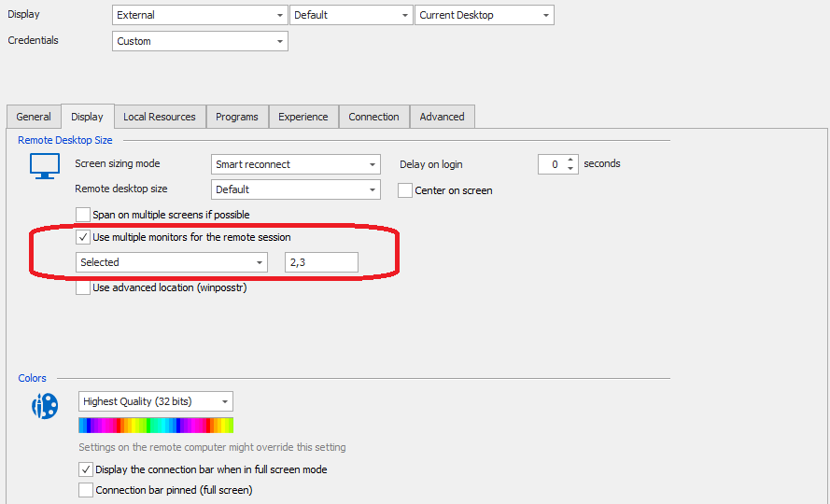Check the Center on screen box
830x504 pixels.
click(x=405, y=190)
